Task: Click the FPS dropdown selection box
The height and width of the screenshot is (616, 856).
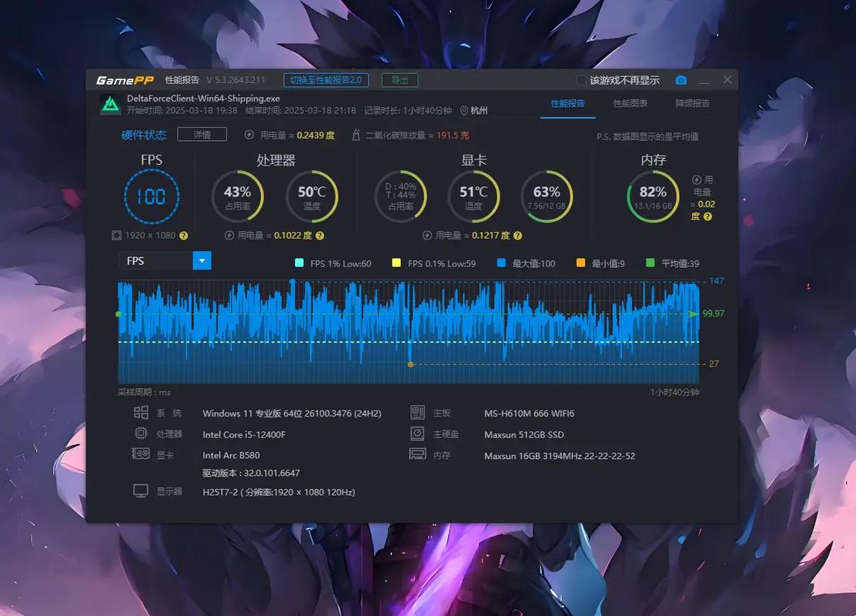Action: coord(155,261)
